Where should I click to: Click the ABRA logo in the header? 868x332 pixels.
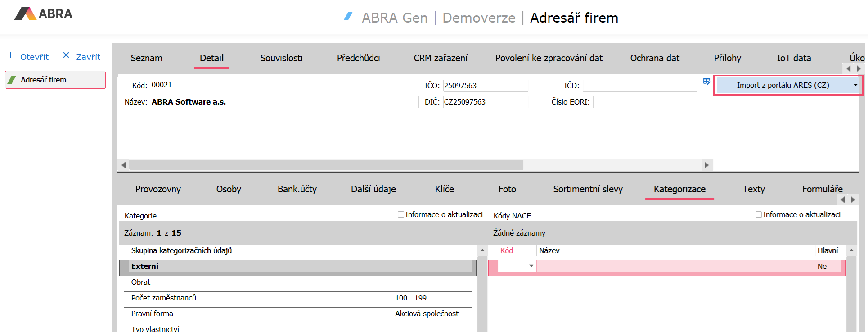[x=43, y=14]
